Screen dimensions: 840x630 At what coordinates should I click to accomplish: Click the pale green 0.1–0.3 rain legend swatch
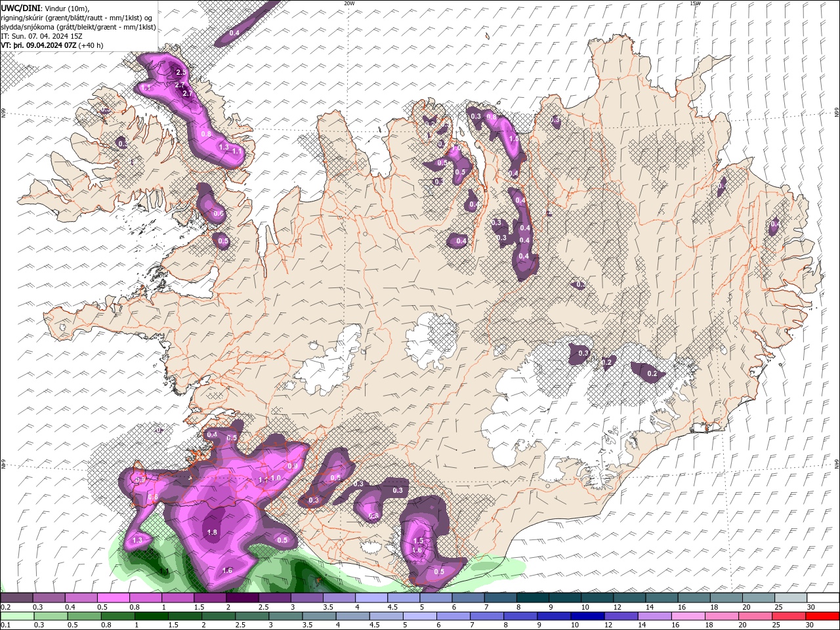[16, 616]
